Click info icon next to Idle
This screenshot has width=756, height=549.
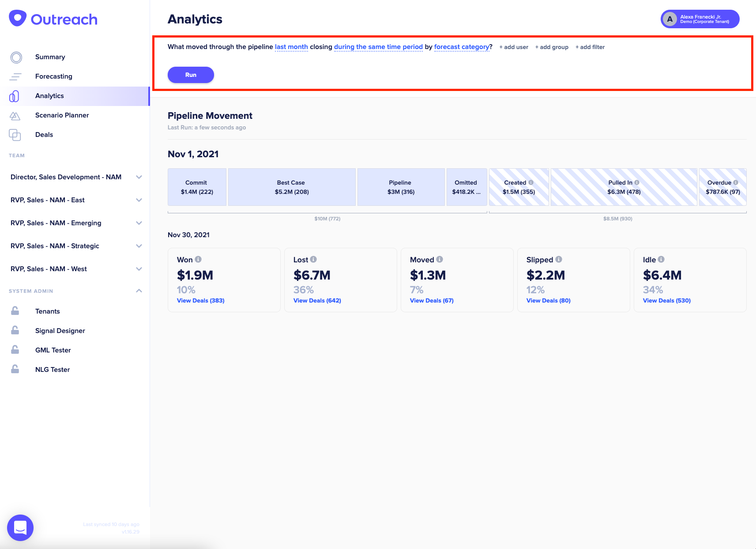click(x=661, y=259)
